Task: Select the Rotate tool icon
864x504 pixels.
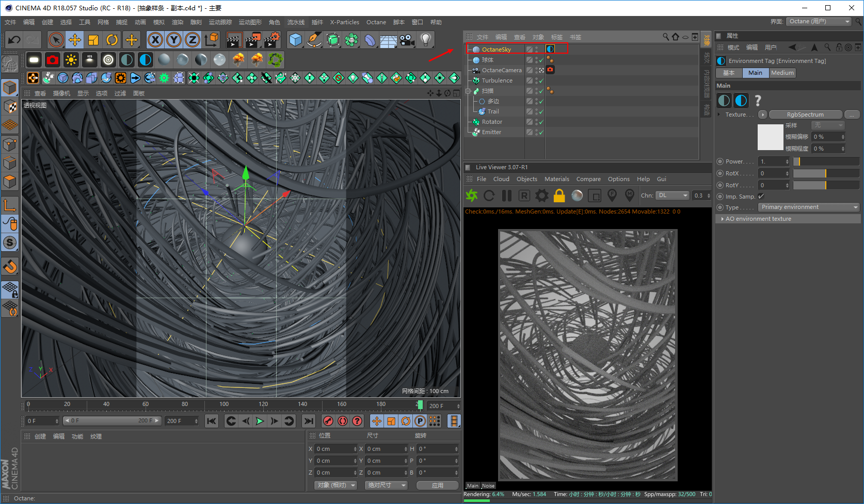Action: (x=112, y=40)
